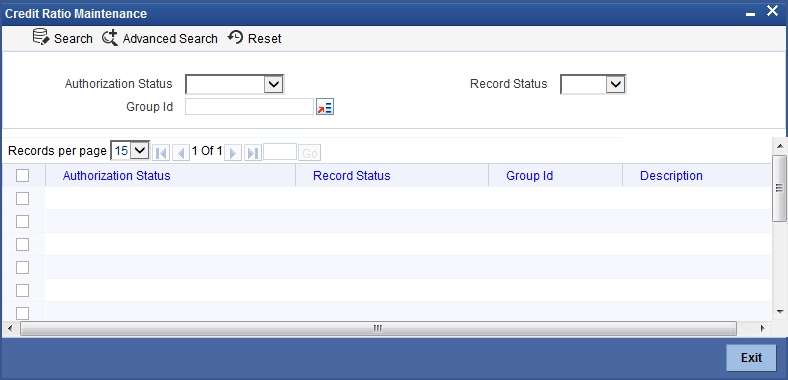Sort by Group Id column header
Screen dimensions: 788x380
pyautogui.click(x=530, y=175)
